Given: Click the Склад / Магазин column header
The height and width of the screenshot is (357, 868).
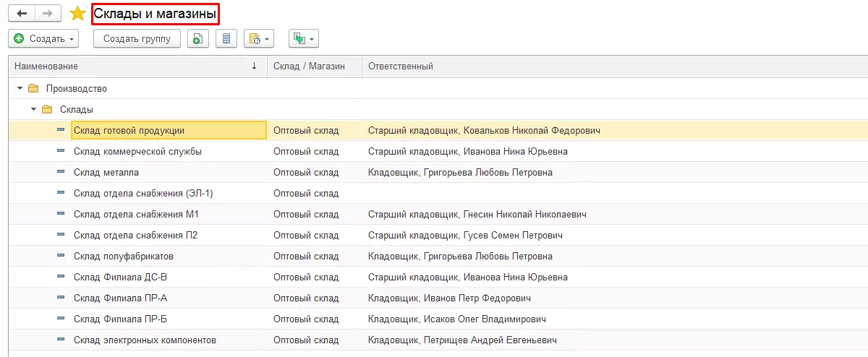Looking at the screenshot, I should pos(309,66).
